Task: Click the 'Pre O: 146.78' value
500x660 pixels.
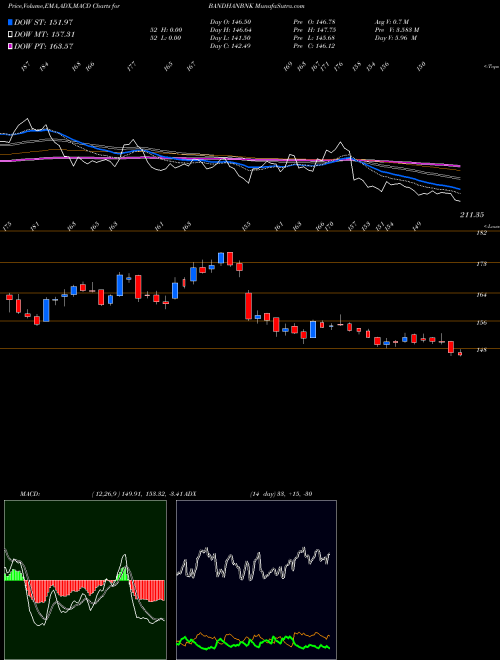Action: (314, 22)
